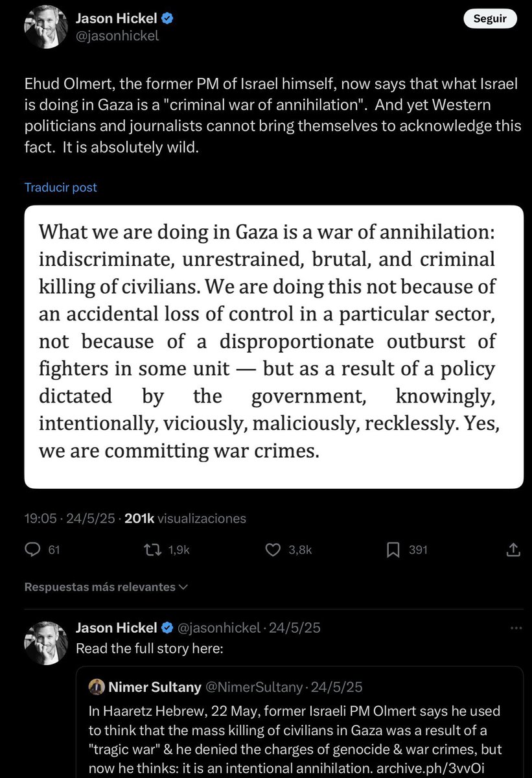The width and height of the screenshot is (532, 778).
Task: Open reply author's profile avatar
Action: point(46,642)
